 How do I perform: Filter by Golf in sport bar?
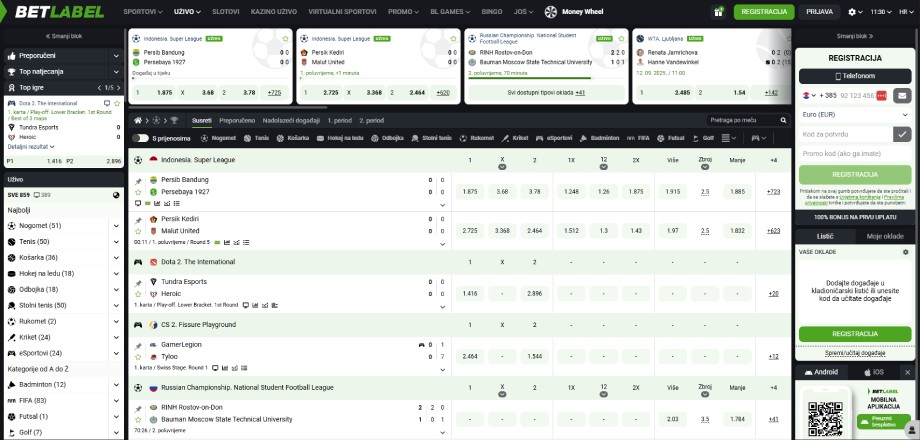click(x=703, y=138)
